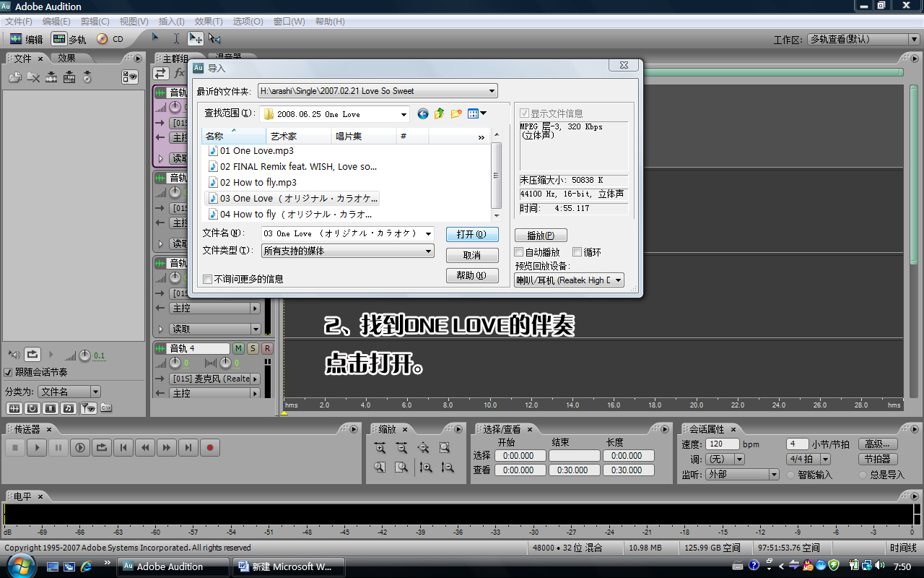The image size is (924, 578).
Task: Check the 自动播放 auto-play checkbox
Action: click(518, 252)
